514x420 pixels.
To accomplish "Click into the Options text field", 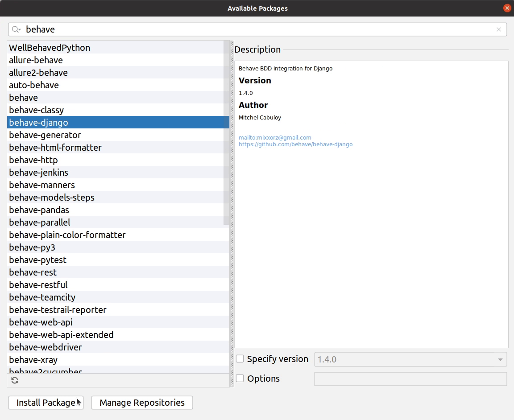I will tap(410, 379).
